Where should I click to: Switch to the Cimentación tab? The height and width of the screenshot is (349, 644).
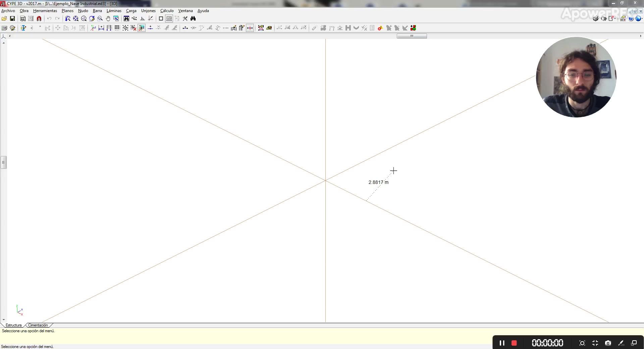pos(38,325)
